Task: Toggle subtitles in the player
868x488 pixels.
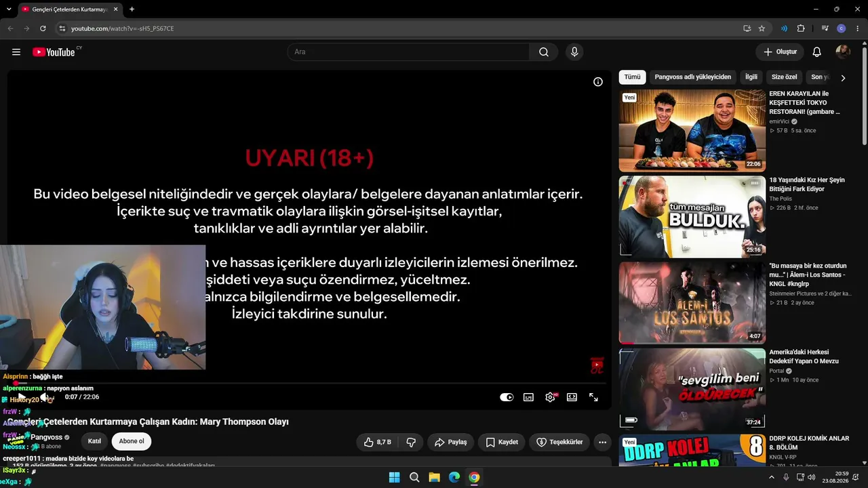Action: pyautogui.click(x=528, y=397)
